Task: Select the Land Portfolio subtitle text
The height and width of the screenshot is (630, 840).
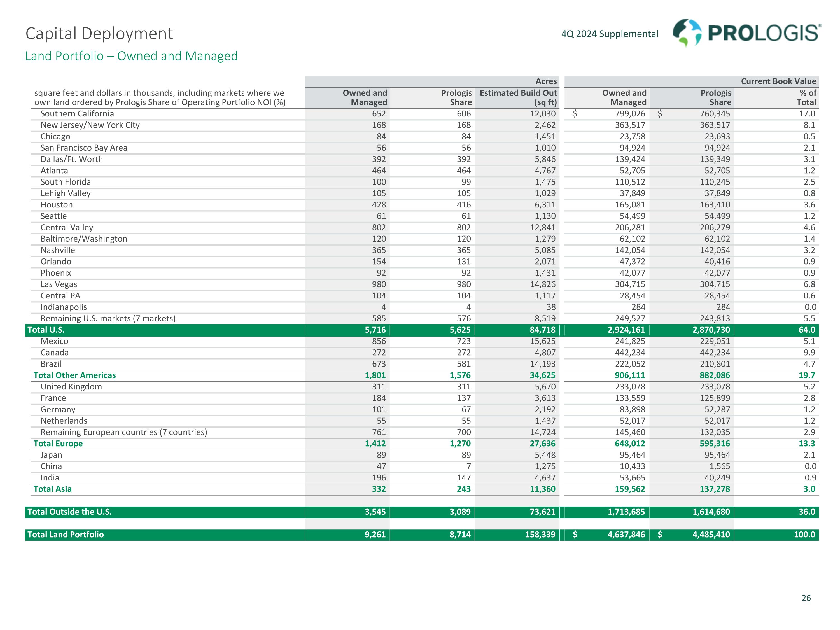Action: pyautogui.click(x=131, y=56)
